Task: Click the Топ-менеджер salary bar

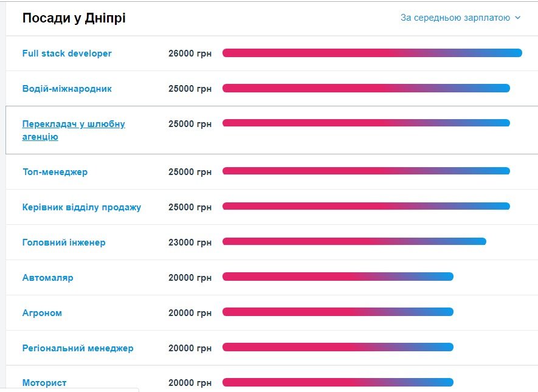Action: [366, 171]
